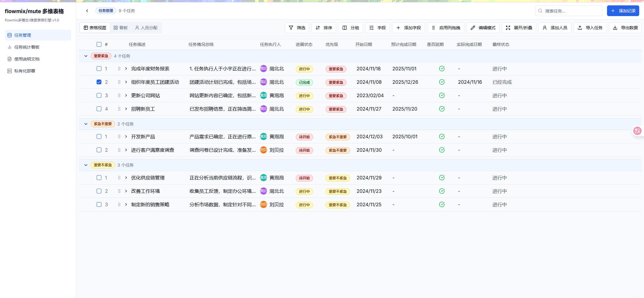Screen dimensions: 644x298
Task: Click 实际完成日期 cell 2024/11/16
Action: pos(470,82)
